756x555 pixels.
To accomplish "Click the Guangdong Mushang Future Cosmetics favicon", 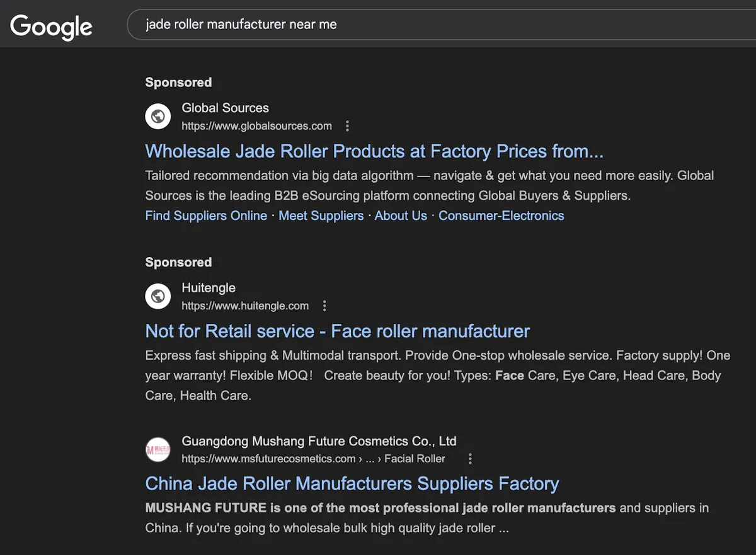I will pyautogui.click(x=158, y=450).
